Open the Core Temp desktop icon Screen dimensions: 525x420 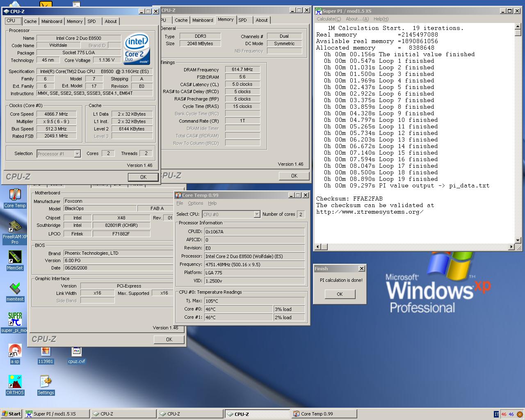tap(15, 198)
